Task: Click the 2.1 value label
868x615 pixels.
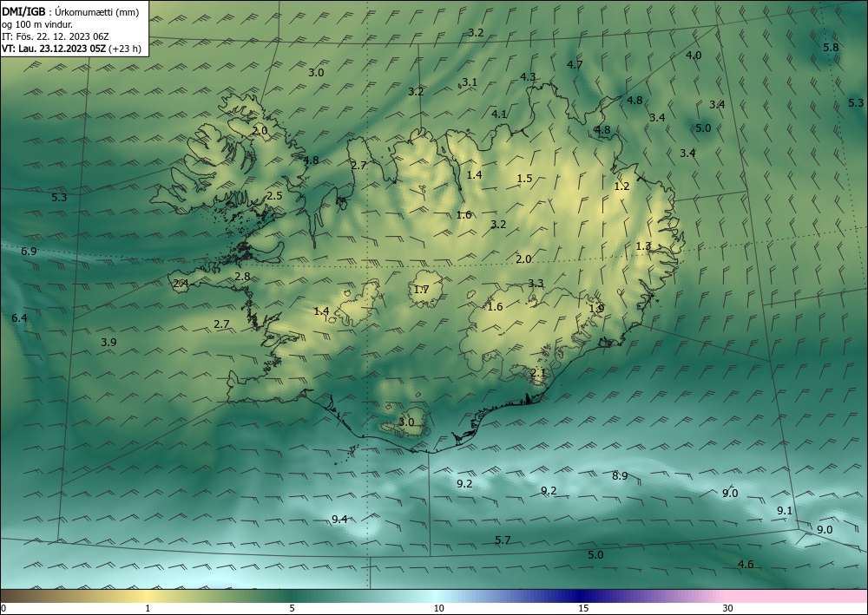Action: [538, 373]
